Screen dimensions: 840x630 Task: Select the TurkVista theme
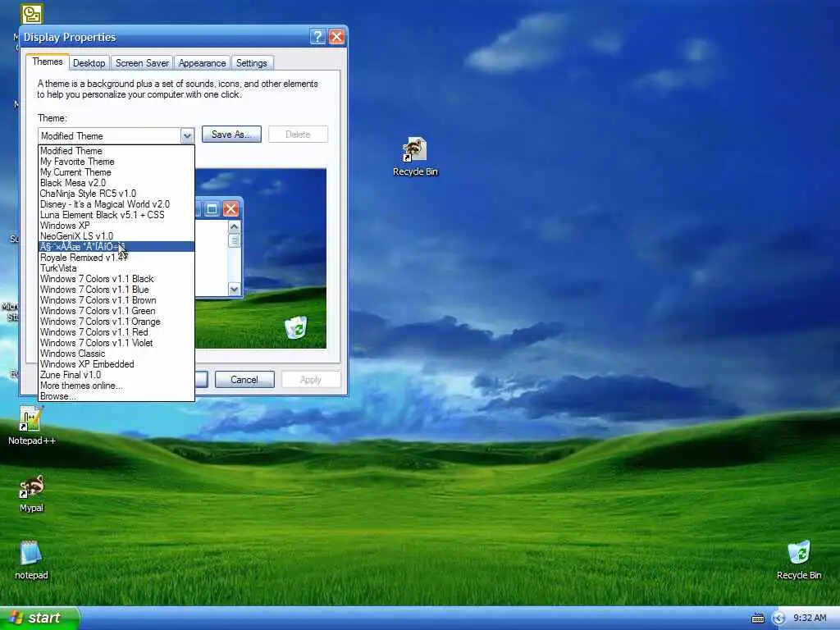click(x=116, y=268)
